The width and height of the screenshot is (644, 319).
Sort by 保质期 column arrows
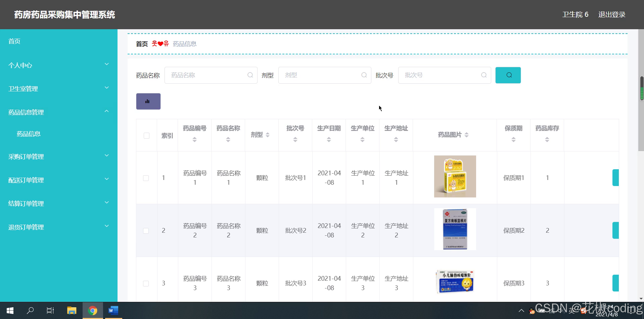(513, 140)
